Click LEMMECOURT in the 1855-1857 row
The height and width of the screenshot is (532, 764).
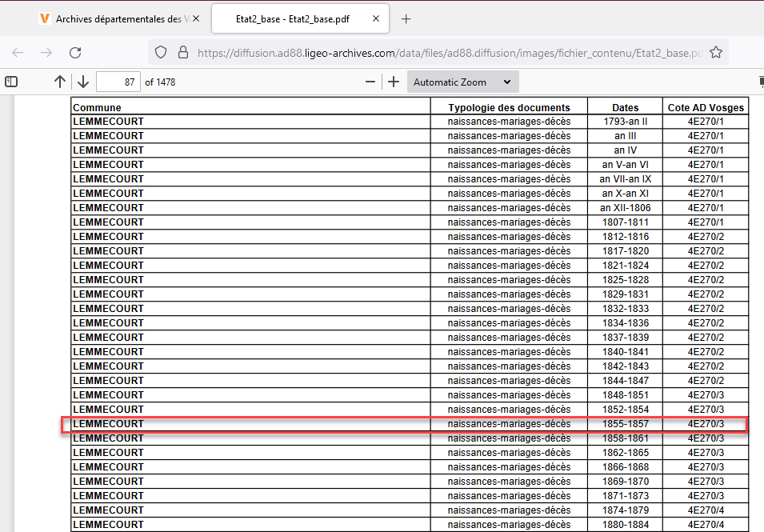pos(108,424)
